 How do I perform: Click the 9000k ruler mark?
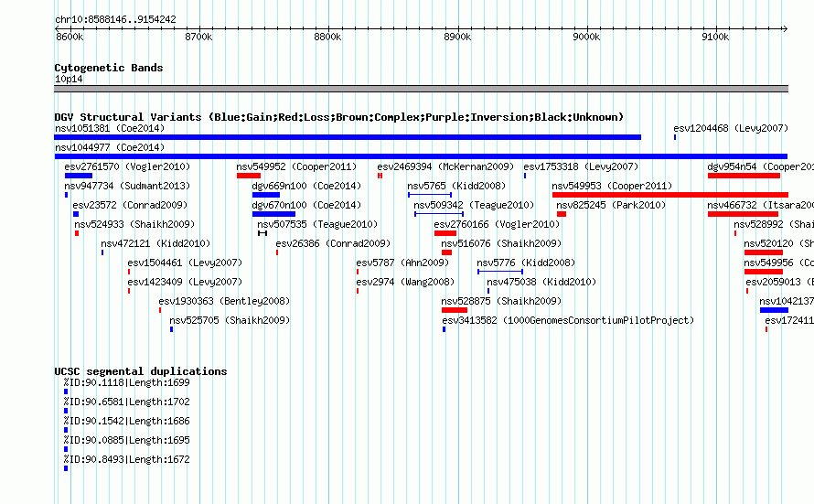(586, 37)
